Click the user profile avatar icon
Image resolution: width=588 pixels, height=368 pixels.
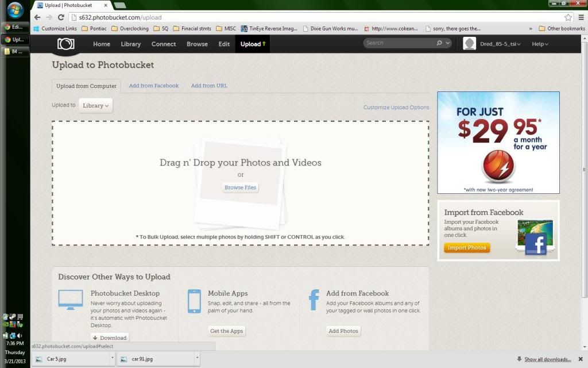pyautogui.click(x=470, y=44)
